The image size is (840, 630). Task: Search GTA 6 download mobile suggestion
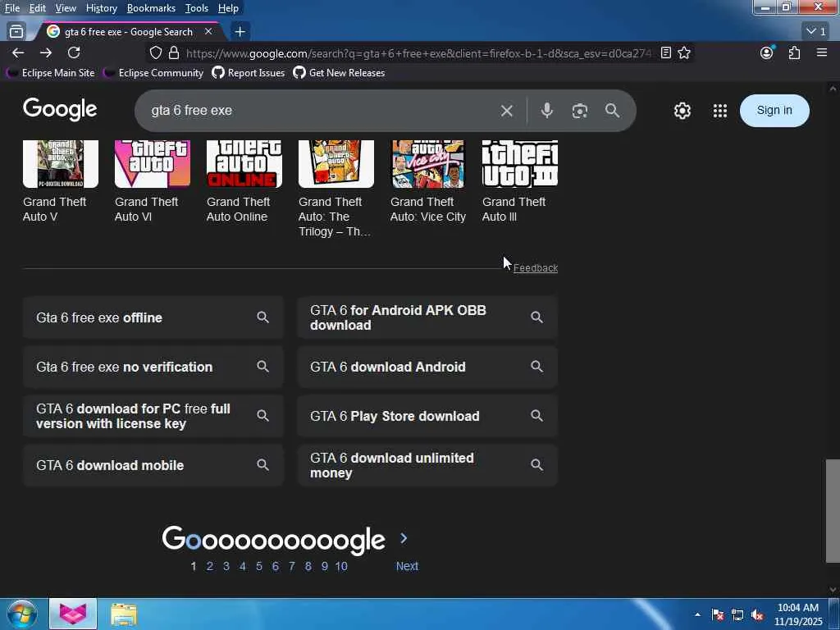click(153, 465)
